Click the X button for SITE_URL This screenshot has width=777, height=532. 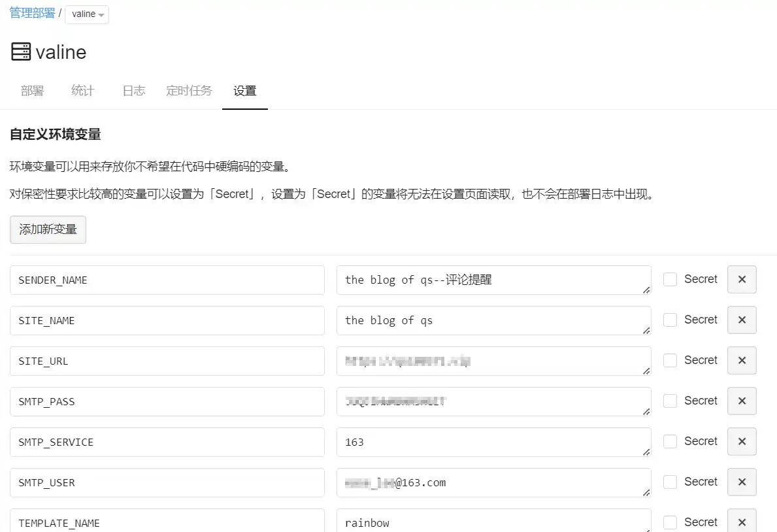click(742, 361)
